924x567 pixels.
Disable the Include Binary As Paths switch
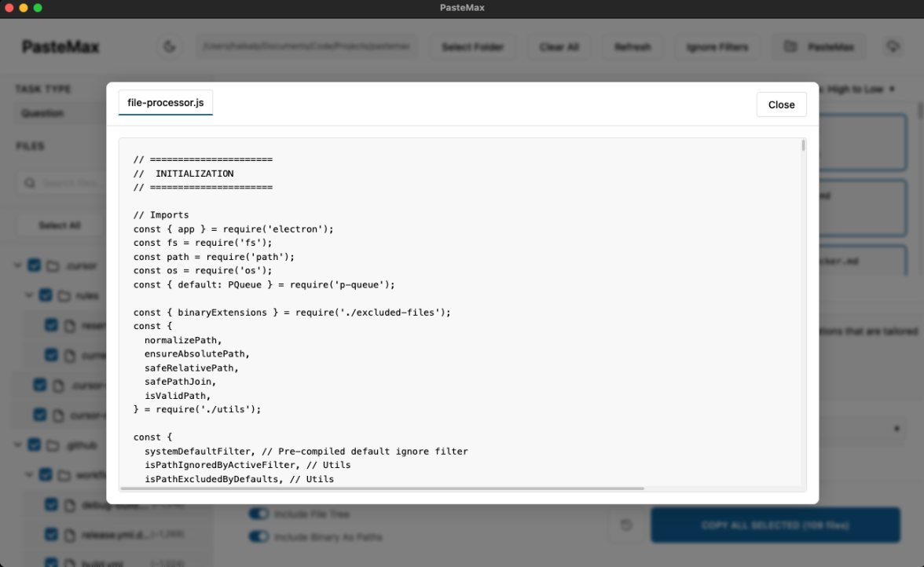(x=258, y=537)
